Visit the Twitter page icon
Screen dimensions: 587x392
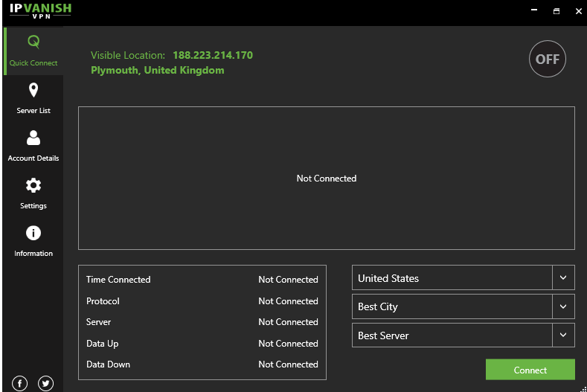tap(45, 383)
